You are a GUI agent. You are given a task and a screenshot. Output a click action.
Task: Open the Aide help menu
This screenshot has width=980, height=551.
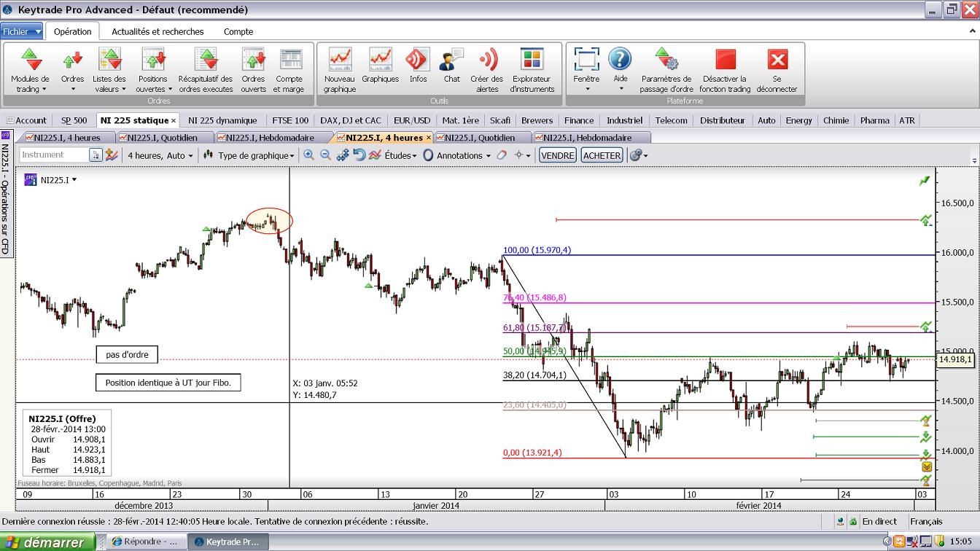pos(621,70)
